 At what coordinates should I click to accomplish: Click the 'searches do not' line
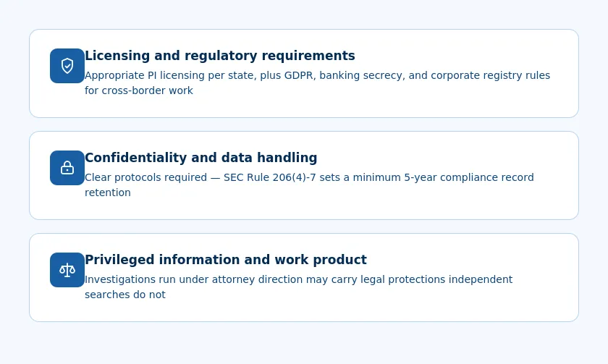click(125, 295)
